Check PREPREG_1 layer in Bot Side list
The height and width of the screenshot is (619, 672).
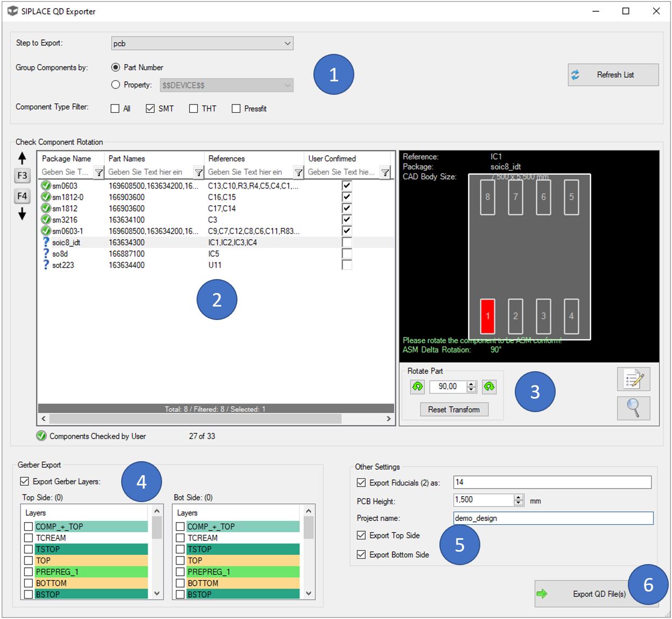coord(180,572)
